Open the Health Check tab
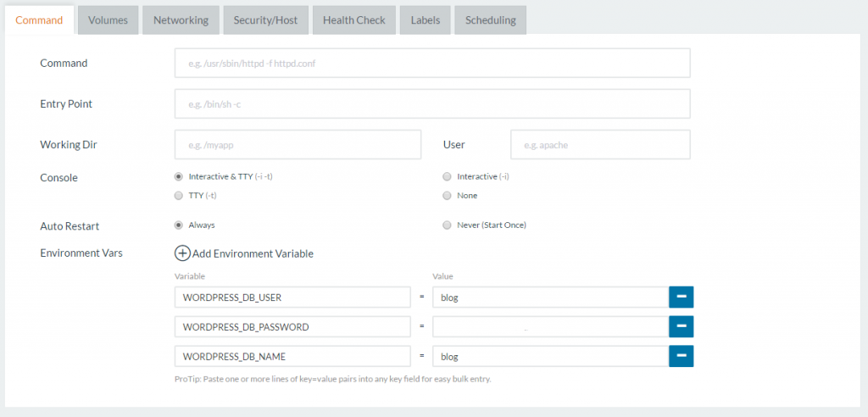Viewport: 868px width, 417px height. coord(353,20)
